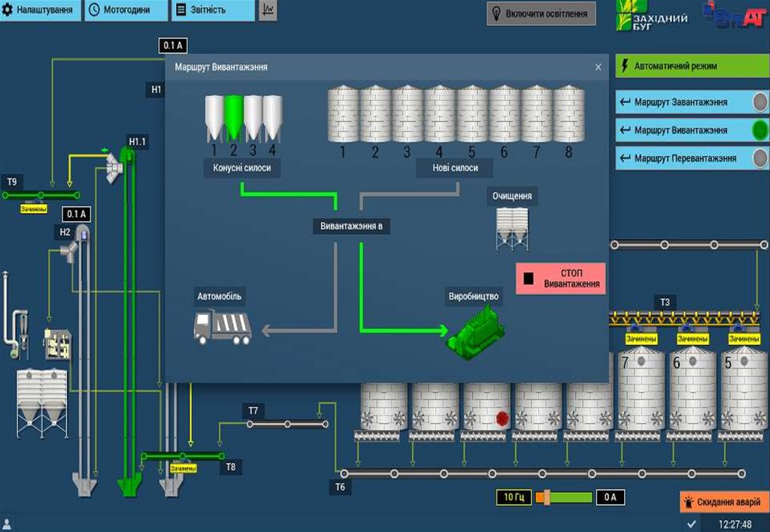Close the Маршрут Вивантаження dialog

(x=598, y=67)
